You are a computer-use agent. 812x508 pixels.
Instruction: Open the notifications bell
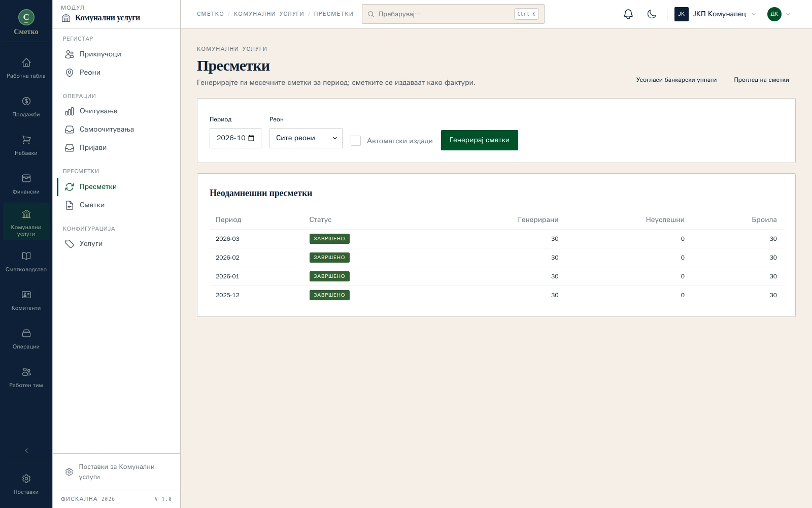click(628, 14)
